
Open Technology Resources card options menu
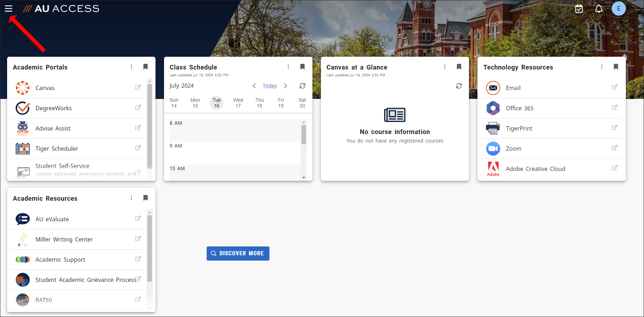click(602, 67)
